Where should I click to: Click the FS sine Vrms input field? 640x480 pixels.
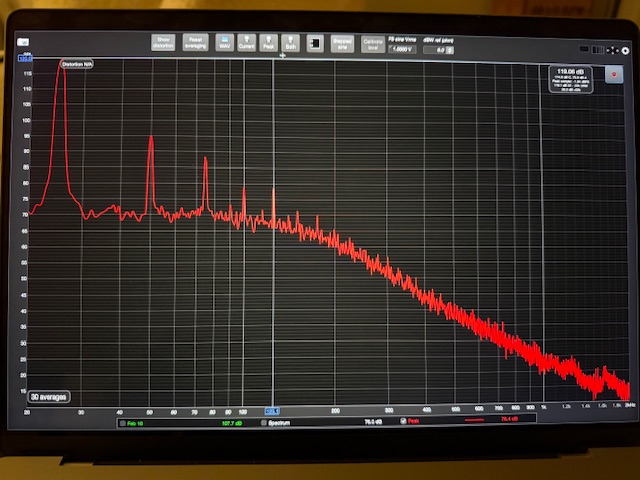click(x=402, y=49)
